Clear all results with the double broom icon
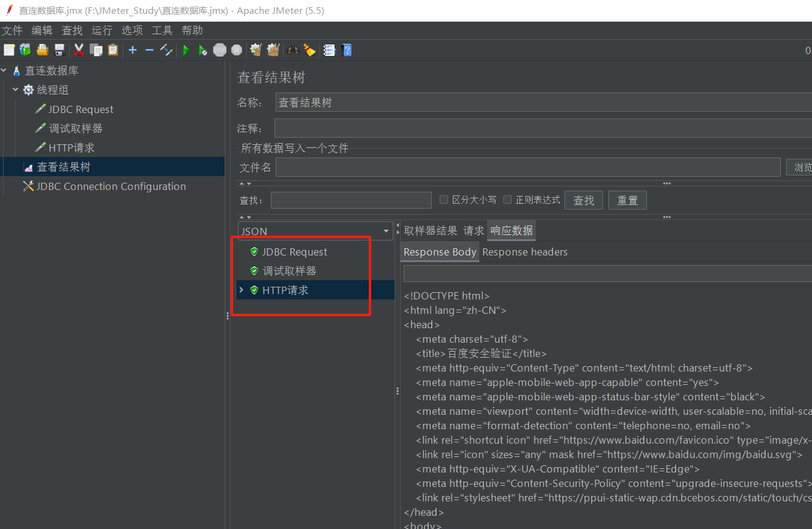 click(273, 50)
